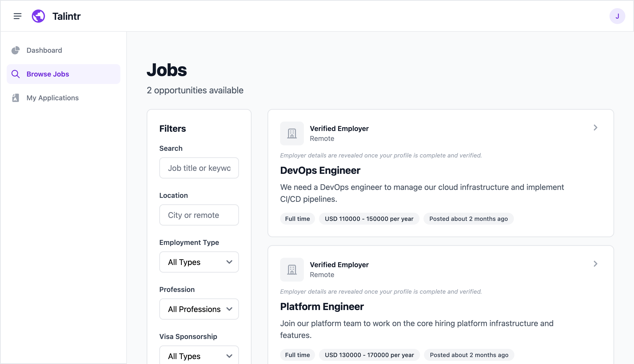Switch to My Applications section
634x364 pixels.
52,98
